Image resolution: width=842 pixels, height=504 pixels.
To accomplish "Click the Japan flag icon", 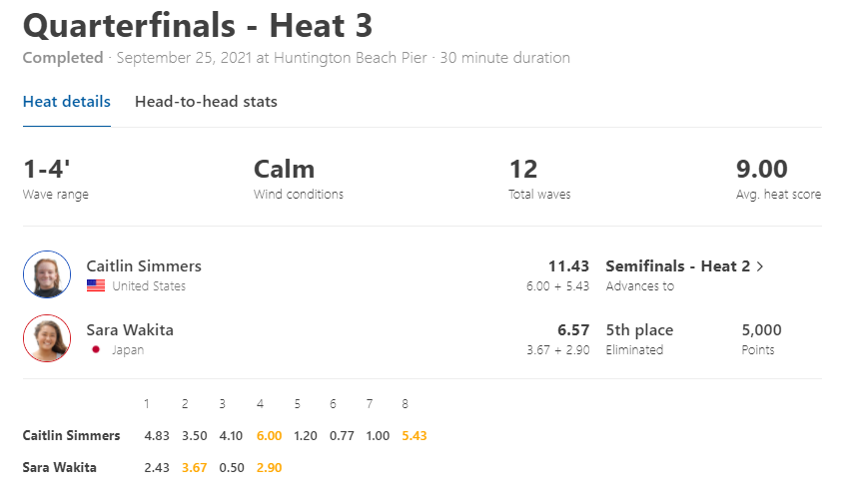I will tap(96, 350).
